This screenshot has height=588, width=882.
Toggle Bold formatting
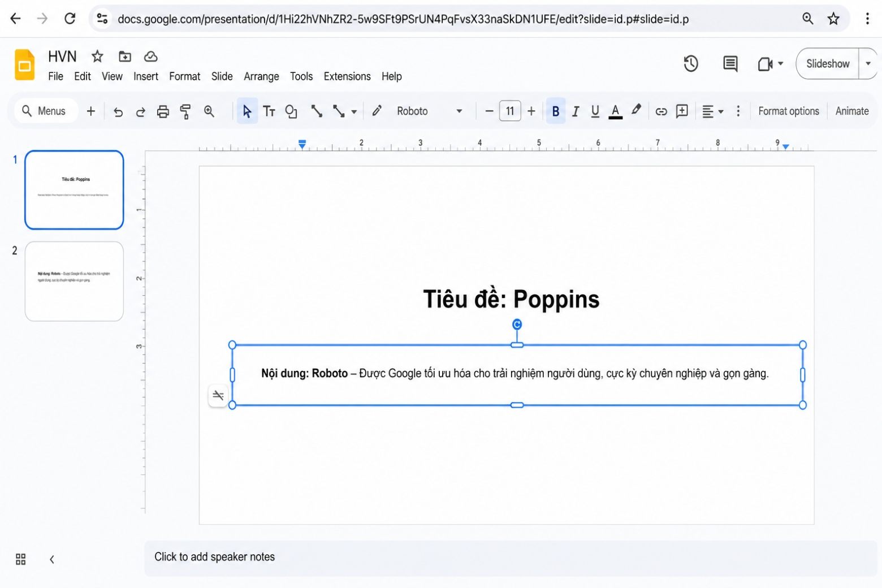(x=556, y=111)
